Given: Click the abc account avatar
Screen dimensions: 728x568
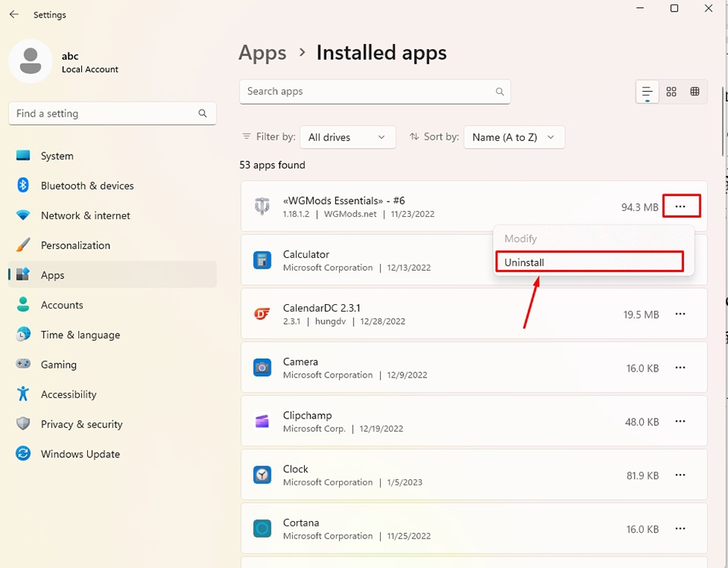Looking at the screenshot, I should (x=30, y=61).
